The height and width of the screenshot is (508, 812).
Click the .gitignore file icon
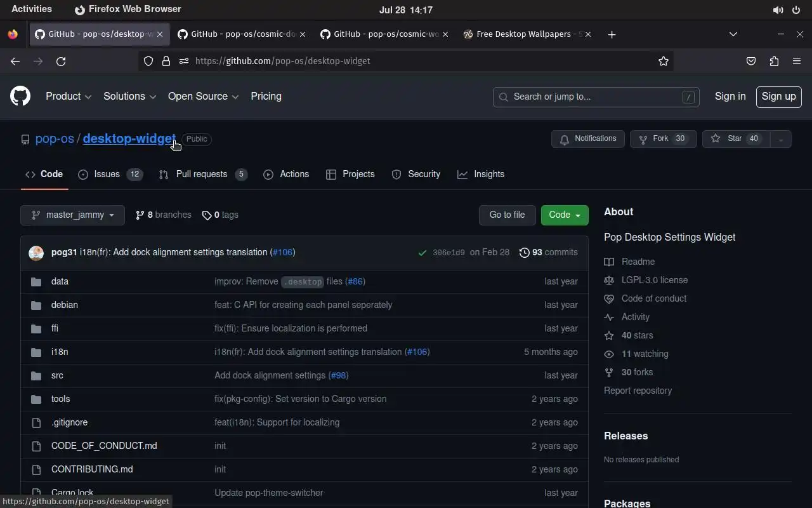click(36, 422)
